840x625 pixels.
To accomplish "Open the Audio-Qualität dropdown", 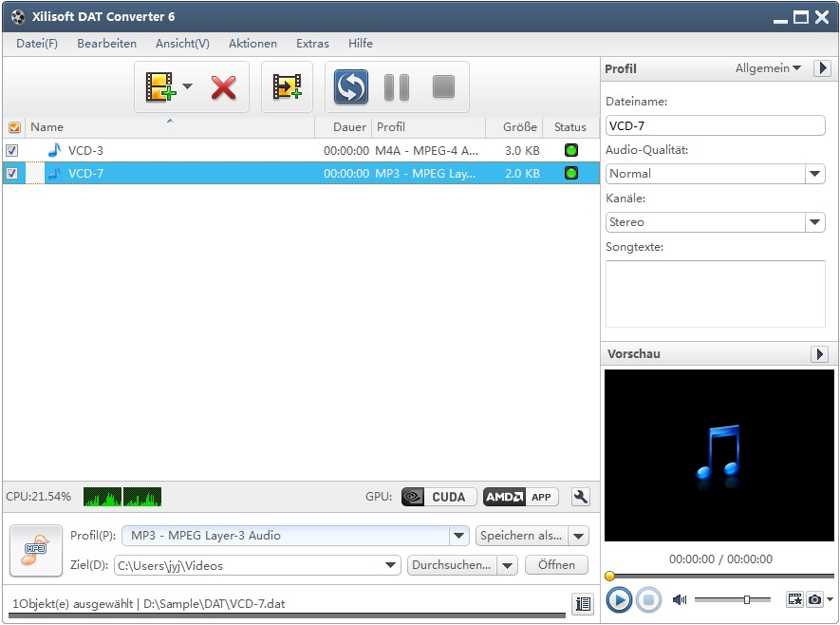I will 814,174.
